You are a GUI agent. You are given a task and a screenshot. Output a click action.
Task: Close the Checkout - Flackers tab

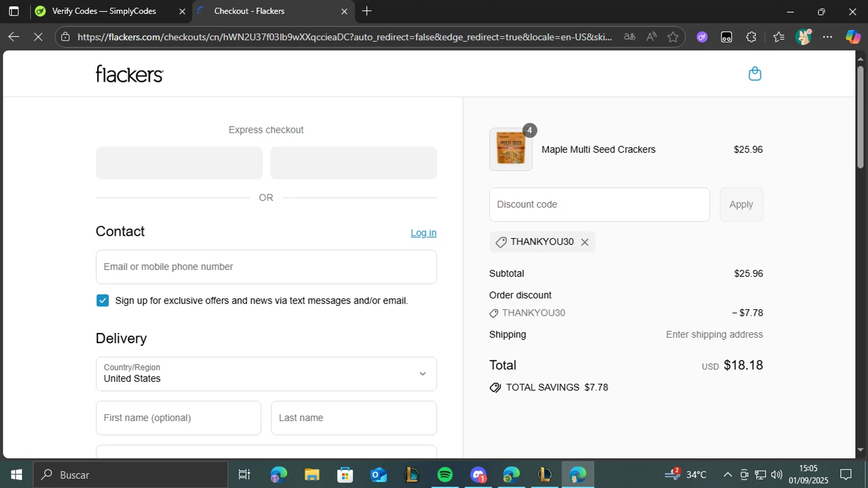[344, 11]
